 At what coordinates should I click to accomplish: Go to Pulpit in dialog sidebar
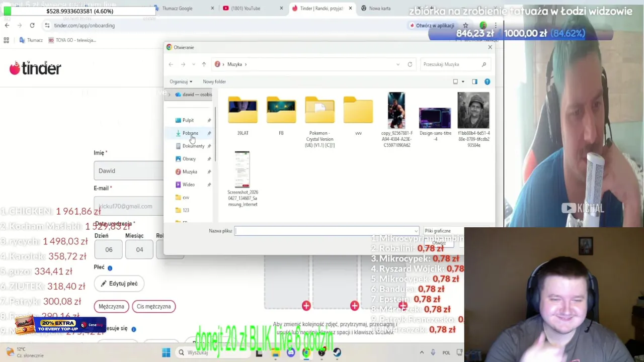(188, 120)
